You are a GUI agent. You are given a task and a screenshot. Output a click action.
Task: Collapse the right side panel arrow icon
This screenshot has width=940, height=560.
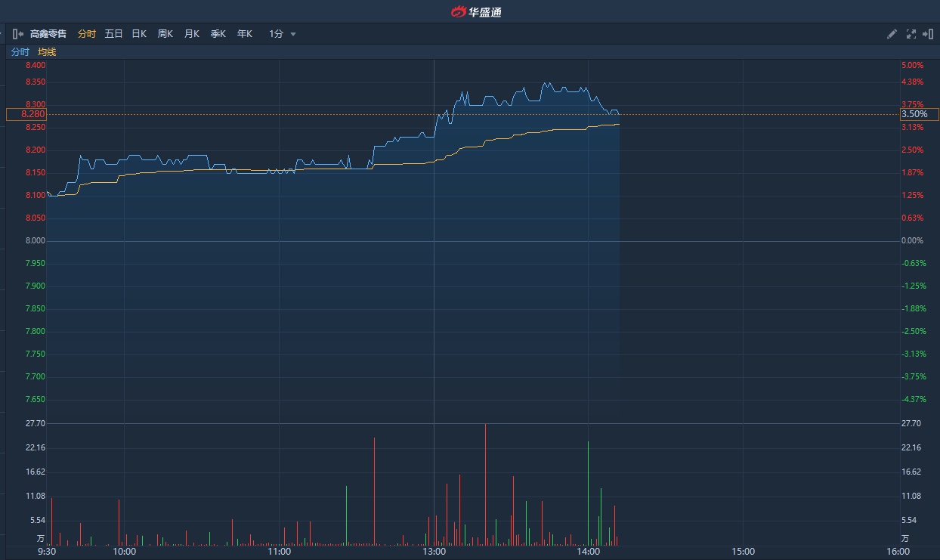pos(929,34)
